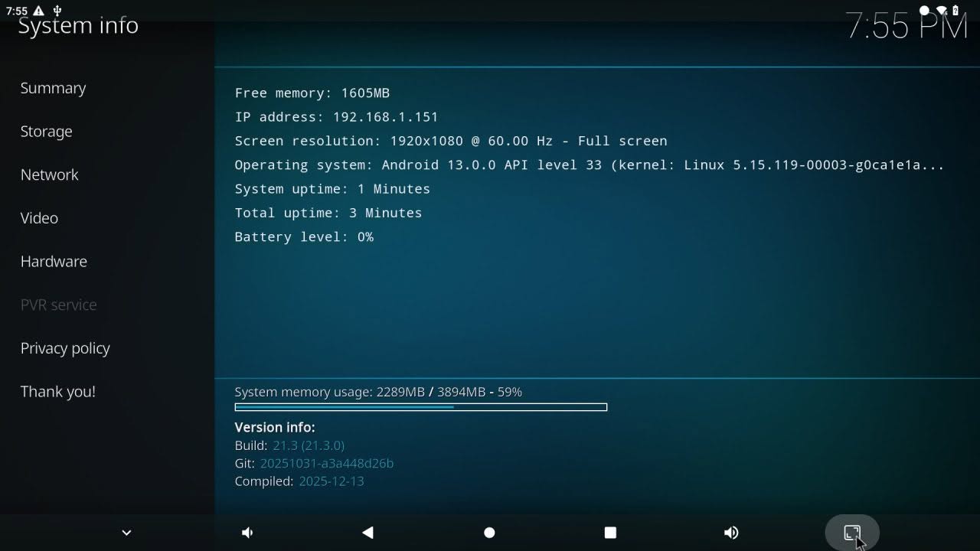Click the Version info: heading

pyautogui.click(x=275, y=427)
